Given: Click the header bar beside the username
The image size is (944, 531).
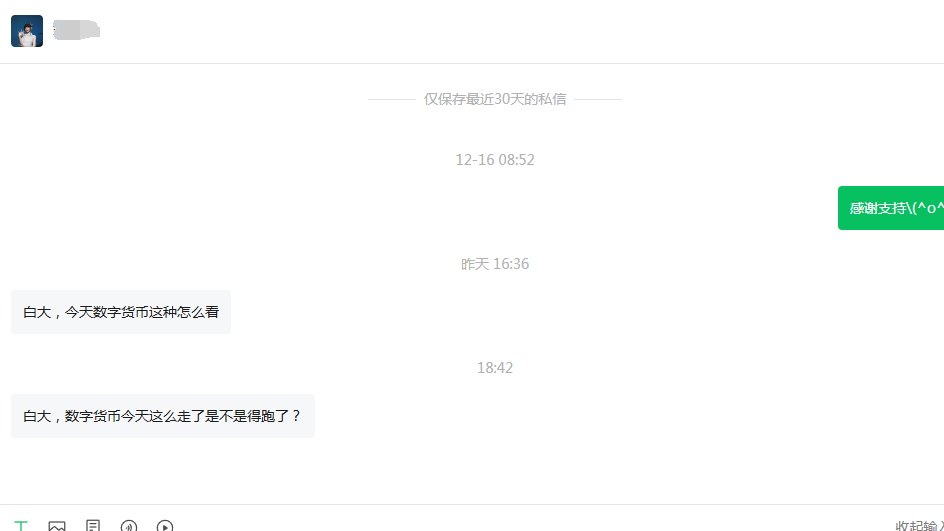Looking at the screenshot, I should point(518,31).
